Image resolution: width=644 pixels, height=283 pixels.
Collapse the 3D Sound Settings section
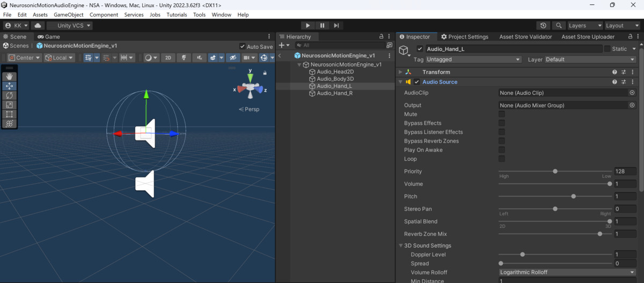click(x=400, y=245)
